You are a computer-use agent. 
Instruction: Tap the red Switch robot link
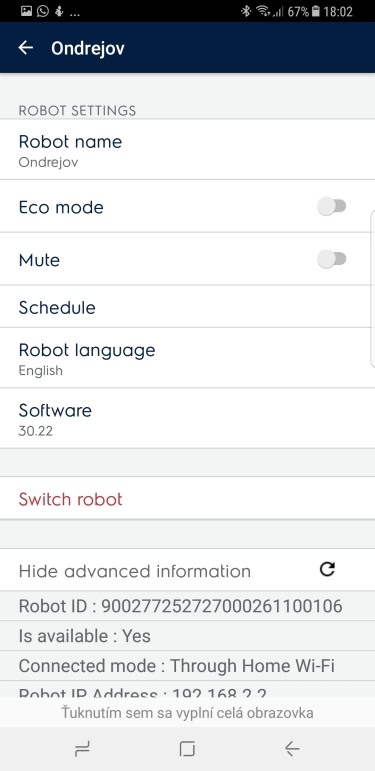click(x=70, y=499)
